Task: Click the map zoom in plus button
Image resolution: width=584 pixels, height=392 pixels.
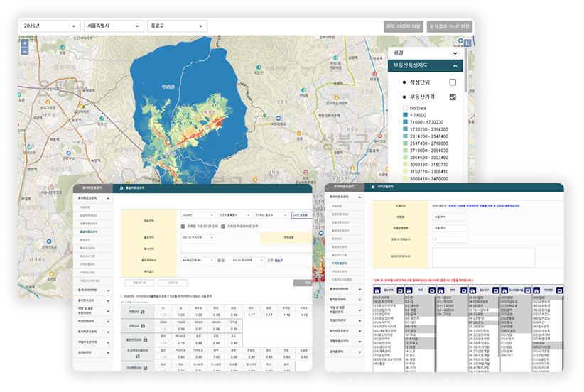Action: click(25, 43)
